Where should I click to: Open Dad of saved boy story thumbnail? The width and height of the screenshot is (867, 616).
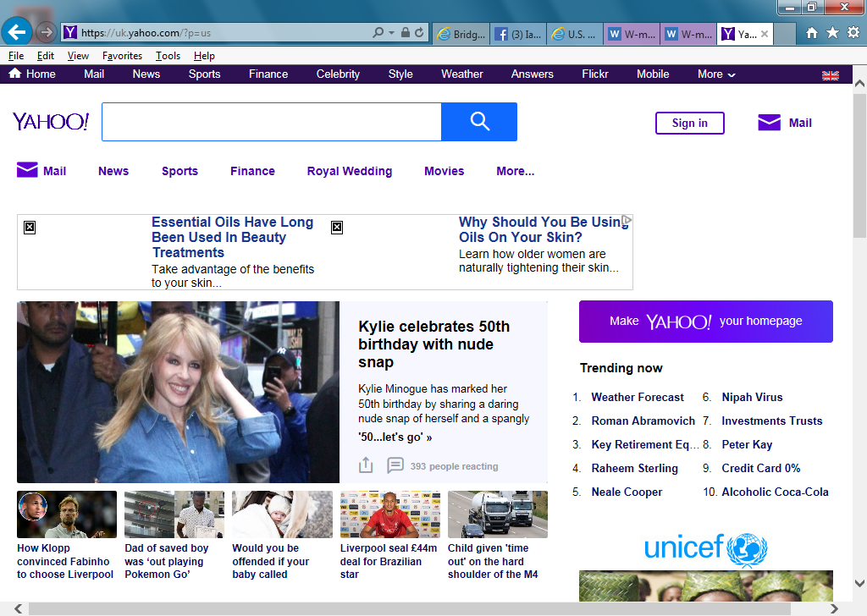174,514
